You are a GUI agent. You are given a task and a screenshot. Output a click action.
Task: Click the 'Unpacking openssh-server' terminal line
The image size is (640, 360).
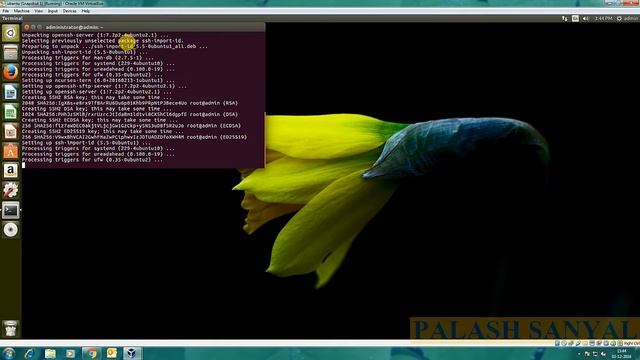[x=95, y=35]
